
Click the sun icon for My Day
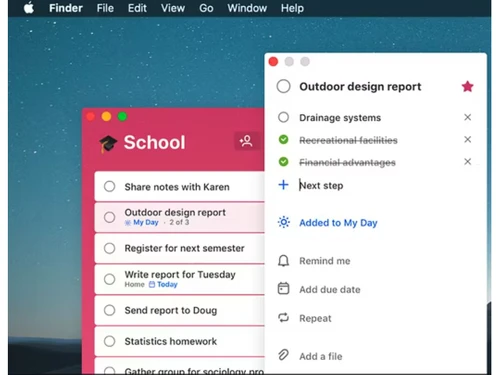pos(284,222)
